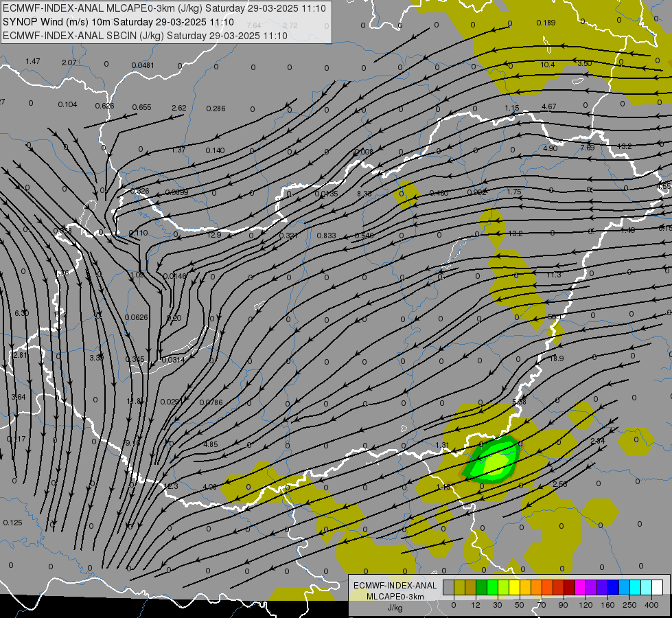The image size is (672, 618).
Task: Click the ECMWF-INDEX-ANAL label in the legend
Action: coord(395,586)
